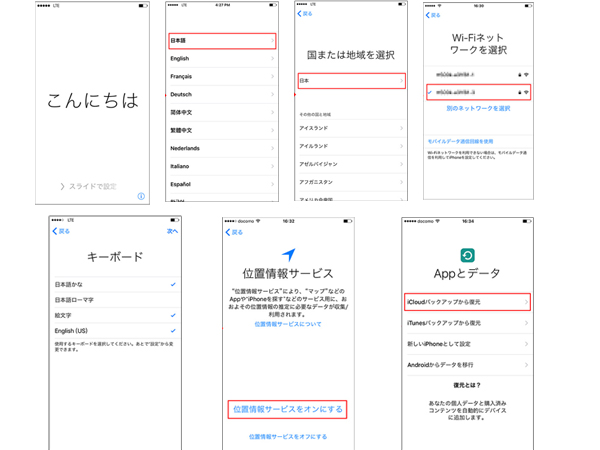Select 日本語 in the language list

point(222,41)
